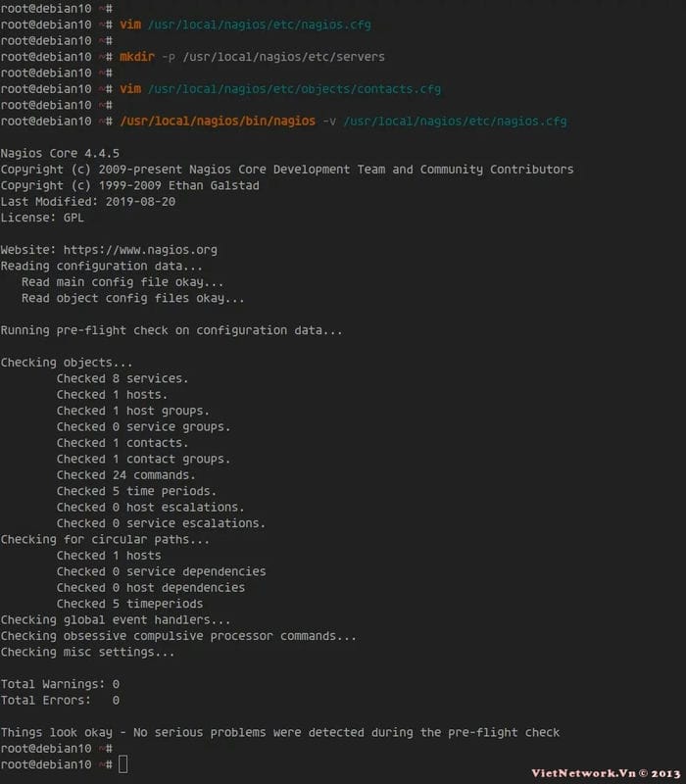
Task: Click the 'Checked 5 timeperiods' line
Action: pos(129,604)
